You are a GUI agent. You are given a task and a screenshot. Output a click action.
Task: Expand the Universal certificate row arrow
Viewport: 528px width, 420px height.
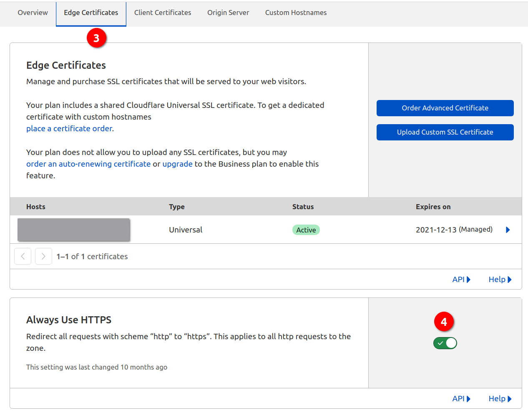(x=508, y=230)
